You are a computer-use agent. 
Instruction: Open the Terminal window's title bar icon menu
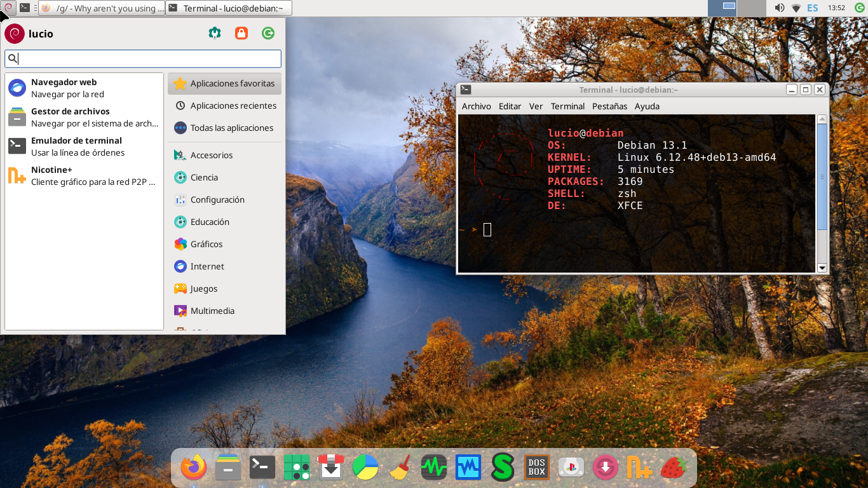pyautogui.click(x=466, y=90)
